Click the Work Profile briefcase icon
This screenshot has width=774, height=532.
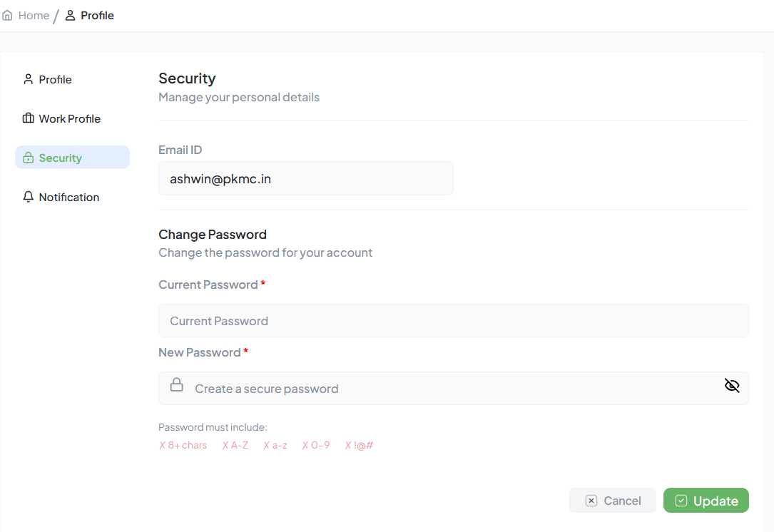[29, 118]
